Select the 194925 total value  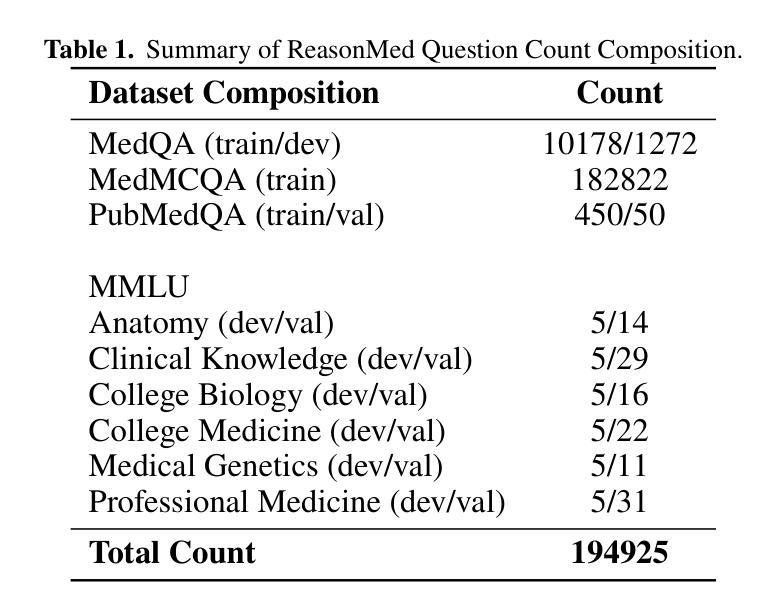619,553
